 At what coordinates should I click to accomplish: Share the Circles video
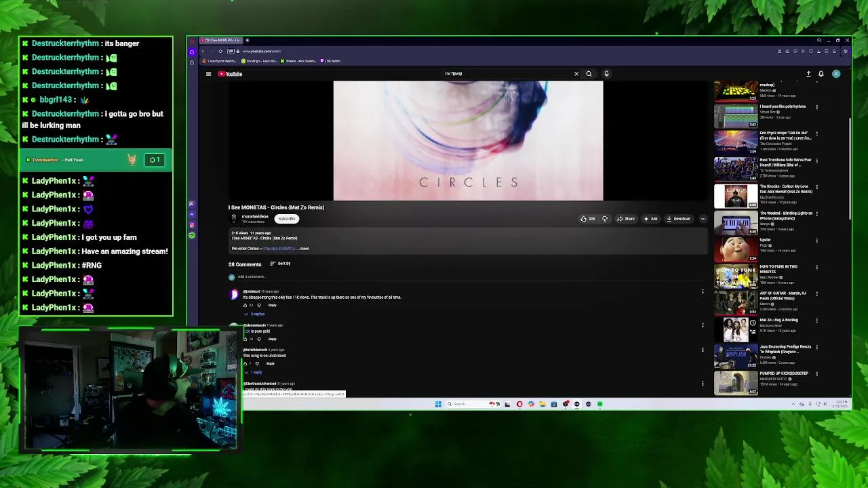pos(626,219)
